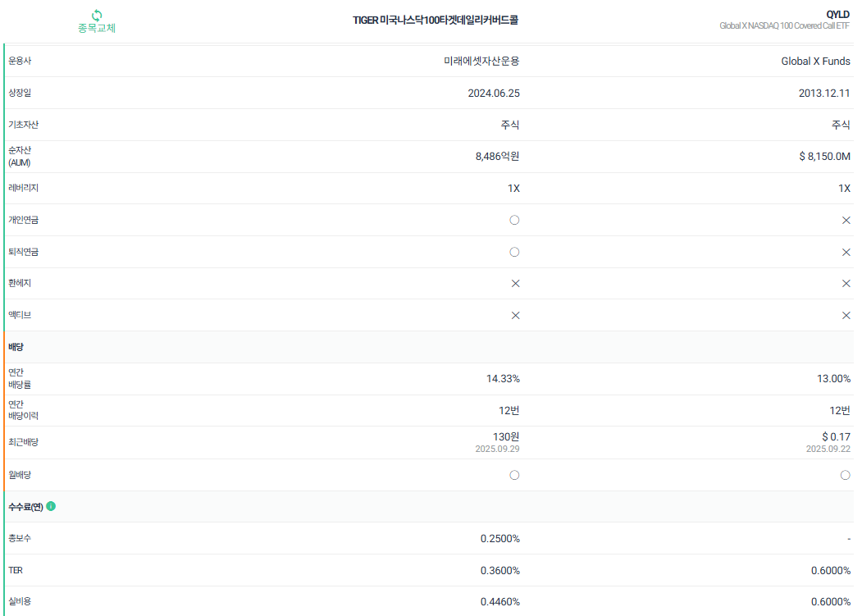Click the 액티브 X mark for TIGER
The width and height of the screenshot is (862, 616).
[516, 316]
